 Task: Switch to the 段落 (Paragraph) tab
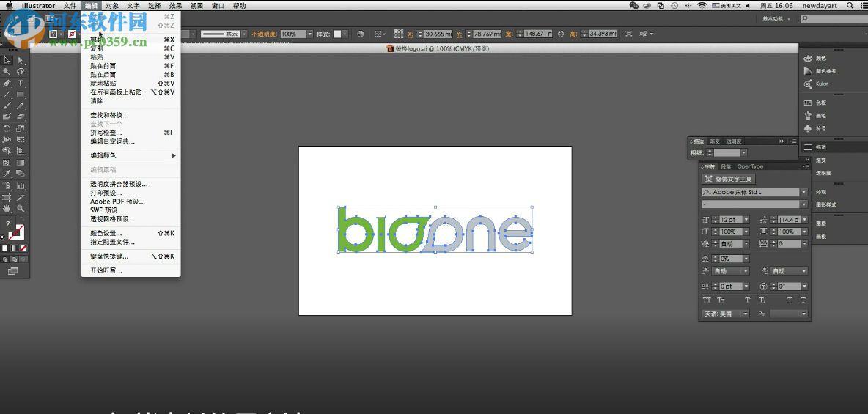726,166
